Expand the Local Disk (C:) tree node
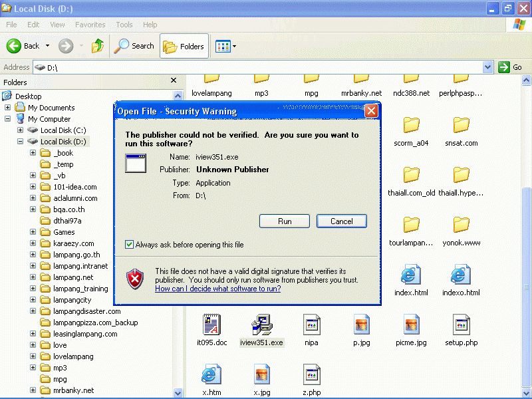The image size is (532, 399). (21, 130)
